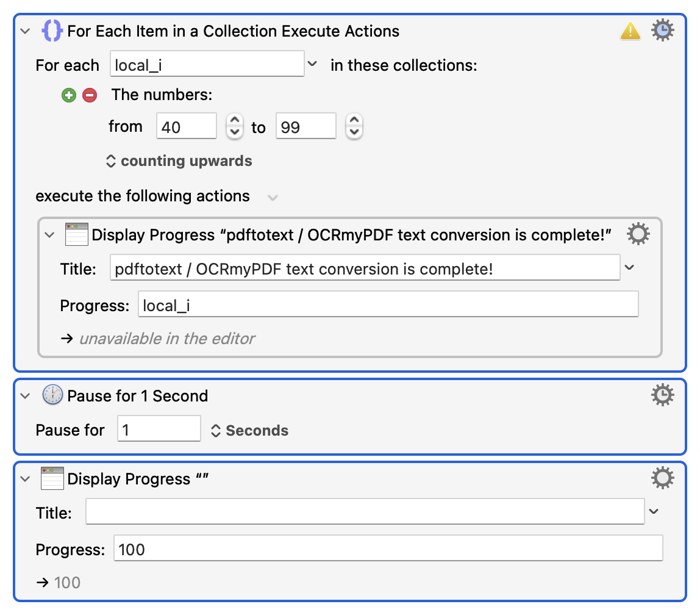This screenshot has height=615, width=700.
Task: Click the yellow warning triangle icon
Action: (x=630, y=31)
